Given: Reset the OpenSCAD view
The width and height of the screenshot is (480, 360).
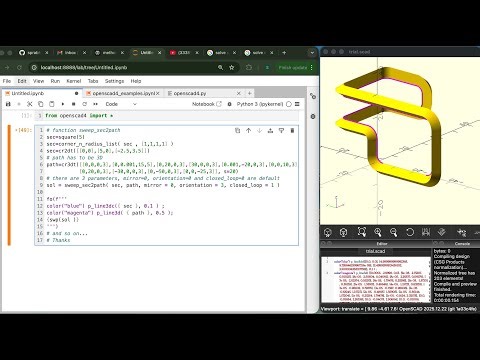Looking at the screenshot, I should tap(410, 232).
